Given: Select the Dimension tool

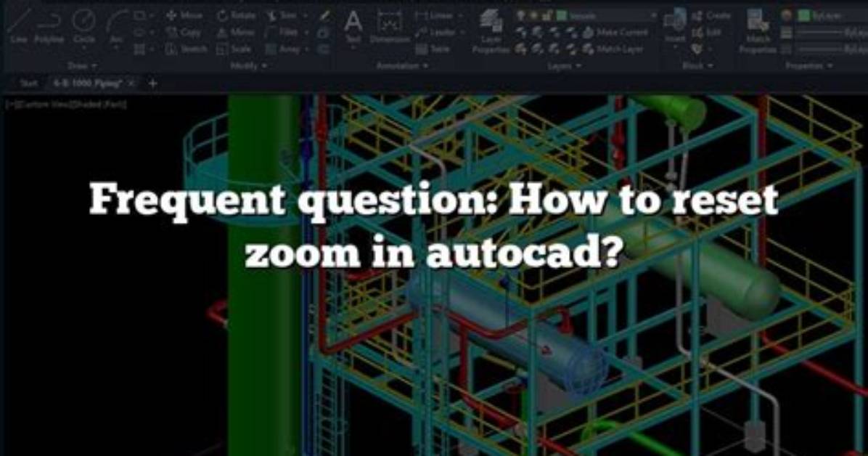Looking at the screenshot, I should pyautogui.click(x=389, y=26).
